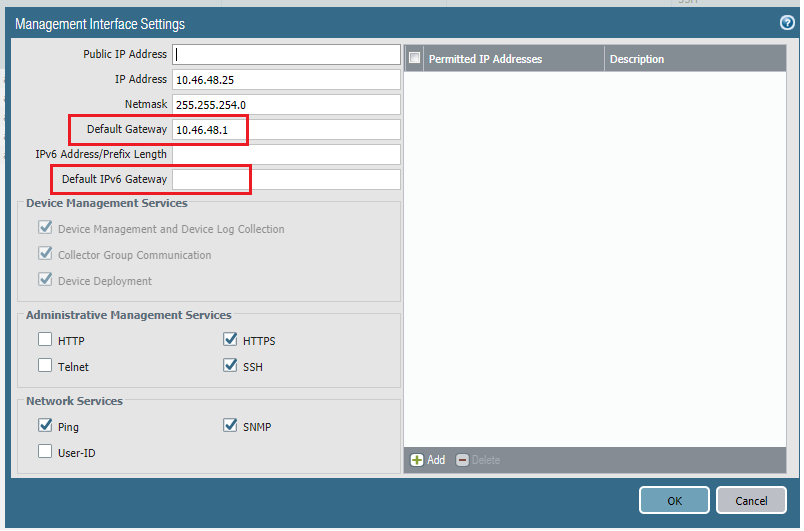Enable the User-ID checkbox
This screenshot has height=531, width=804.
pos(45,452)
